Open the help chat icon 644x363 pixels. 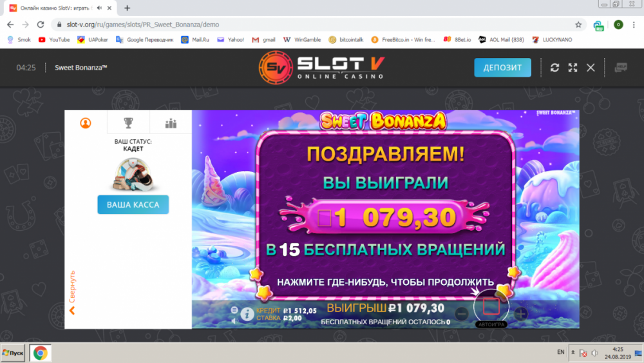coord(621,68)
